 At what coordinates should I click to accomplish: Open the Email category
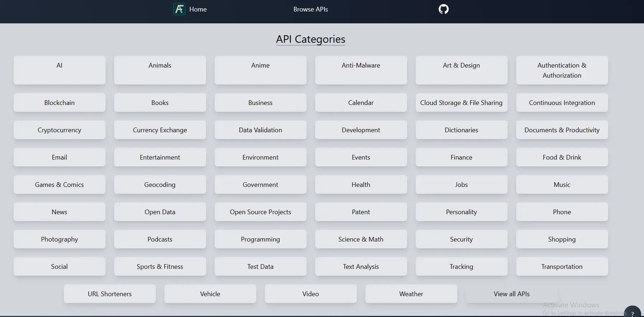(60, 157)
